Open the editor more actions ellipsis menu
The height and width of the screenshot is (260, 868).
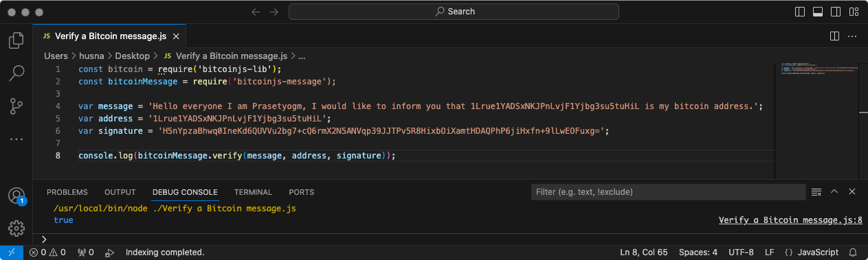[x=853, y=36]
